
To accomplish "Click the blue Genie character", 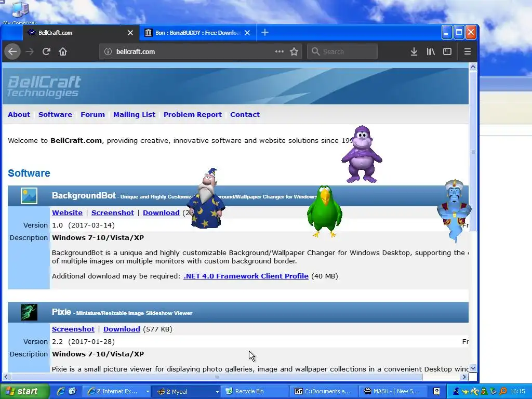I will click(454, 210).
